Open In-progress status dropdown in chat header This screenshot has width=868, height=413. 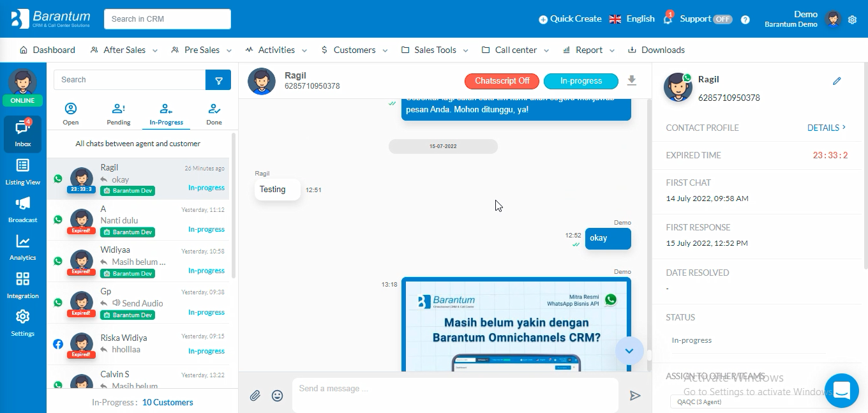(581, 81)
